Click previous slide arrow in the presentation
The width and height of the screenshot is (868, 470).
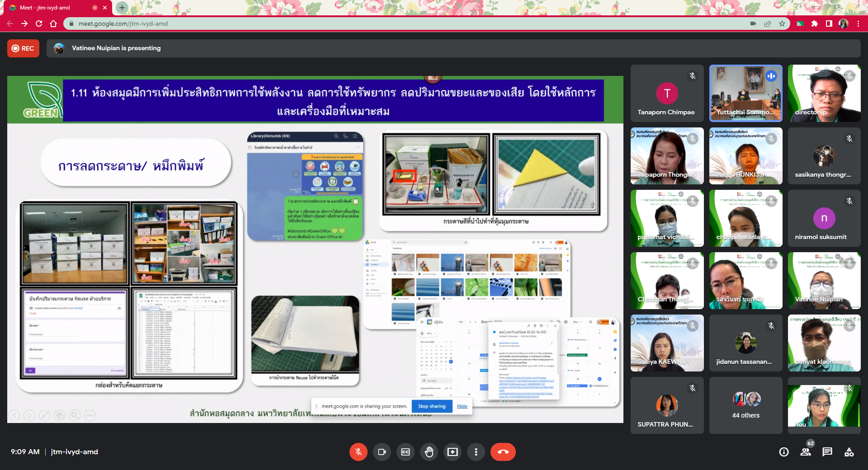coord(14,415)
